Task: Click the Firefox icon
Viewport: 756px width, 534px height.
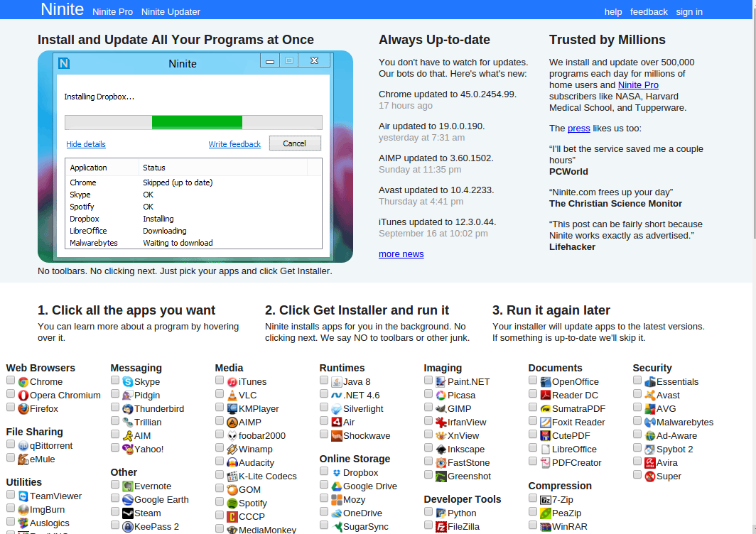Action: 23,409
